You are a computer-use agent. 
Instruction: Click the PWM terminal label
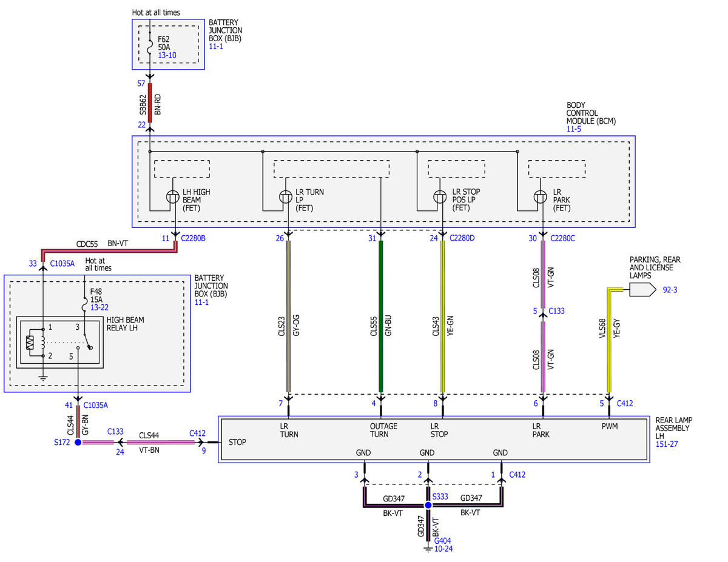point(609,426)
